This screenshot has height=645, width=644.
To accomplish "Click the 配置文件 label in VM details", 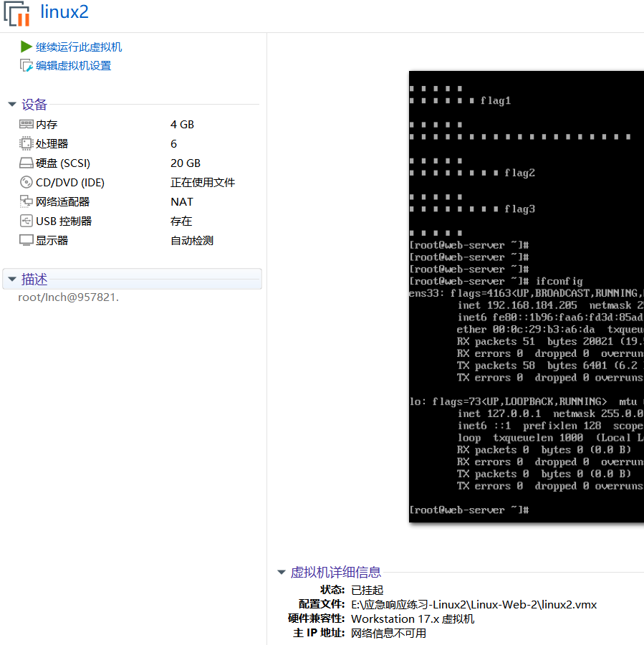I will [322, 604].
